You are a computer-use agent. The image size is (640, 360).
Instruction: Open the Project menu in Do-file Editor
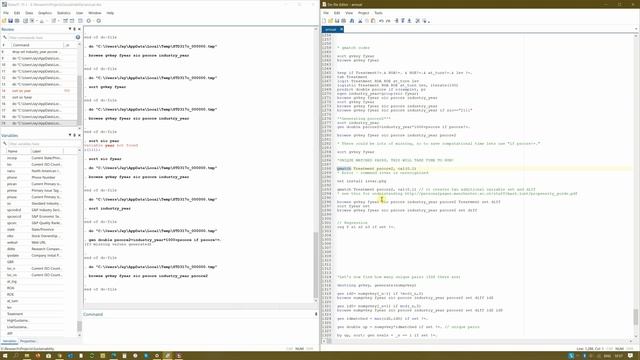(x=363, y=13)
